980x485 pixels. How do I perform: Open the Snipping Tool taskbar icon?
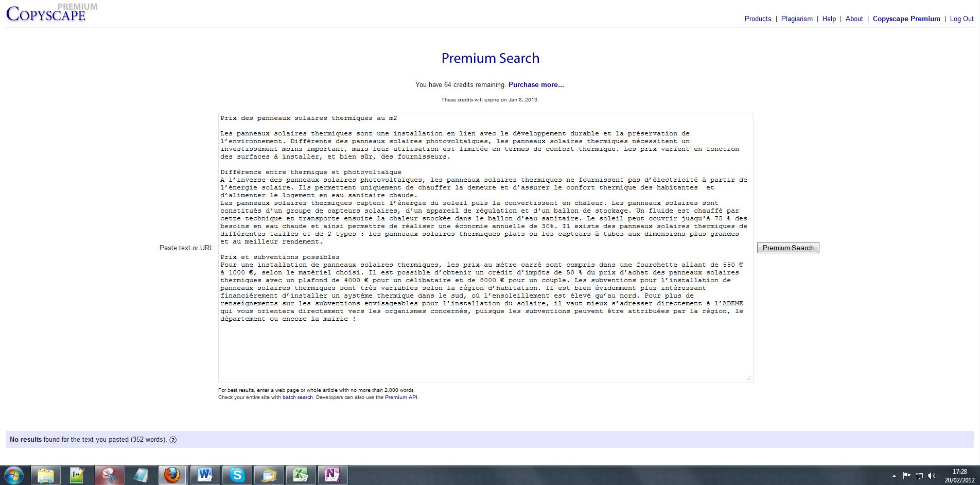click(x=109, y=475)
